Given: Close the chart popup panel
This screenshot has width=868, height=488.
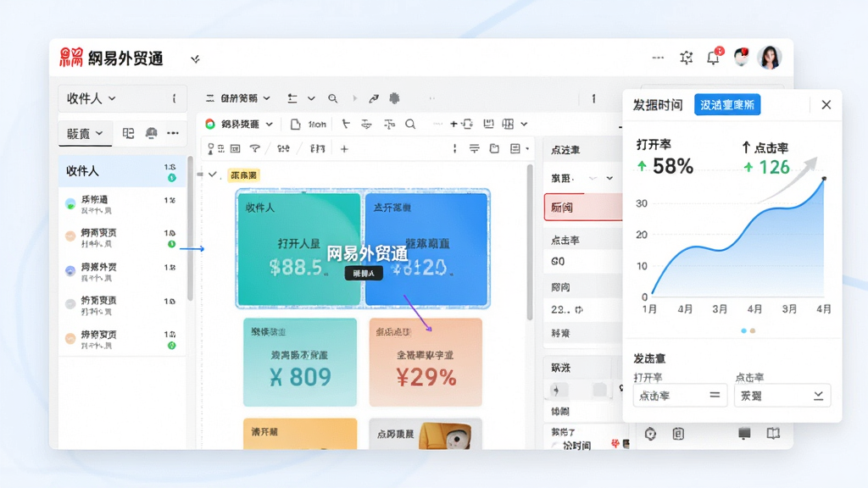Looking at the screenshot, I should pos(826,104).
